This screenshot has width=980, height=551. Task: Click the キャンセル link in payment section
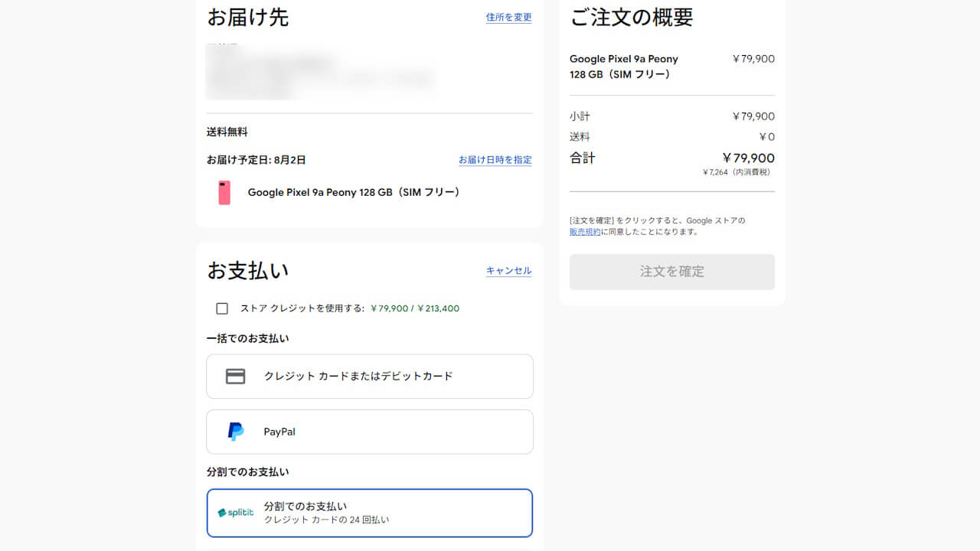(x=509, y=270)
